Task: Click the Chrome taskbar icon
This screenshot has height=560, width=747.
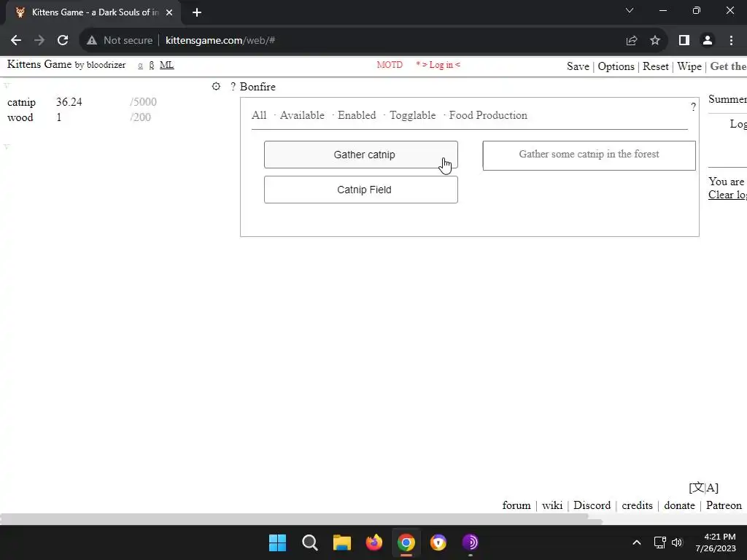Action: [x=406, y=542]
